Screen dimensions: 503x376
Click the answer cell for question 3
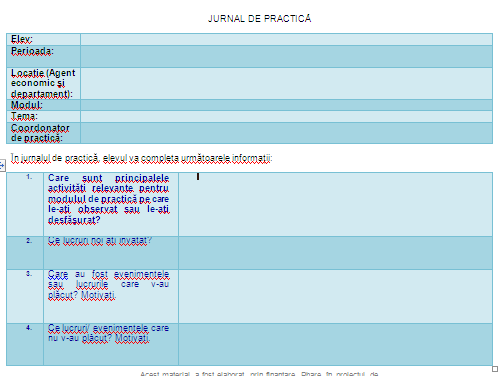(x=335, y=296)
